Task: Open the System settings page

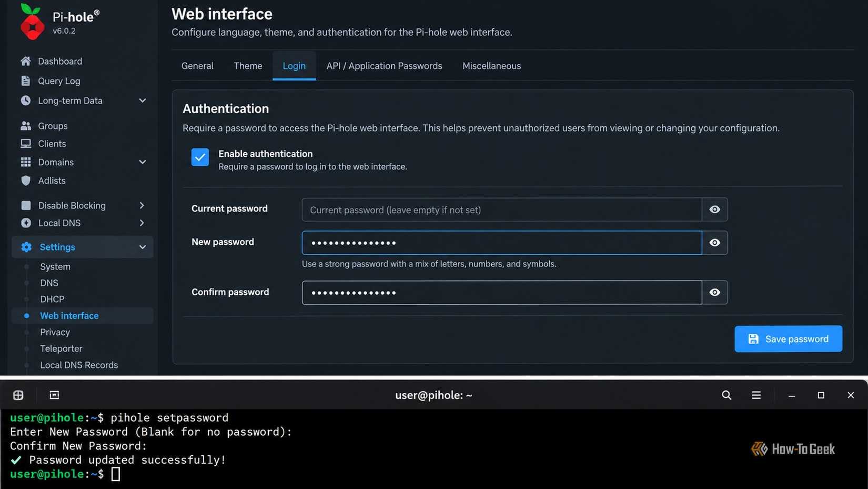Action: point(55,267)
